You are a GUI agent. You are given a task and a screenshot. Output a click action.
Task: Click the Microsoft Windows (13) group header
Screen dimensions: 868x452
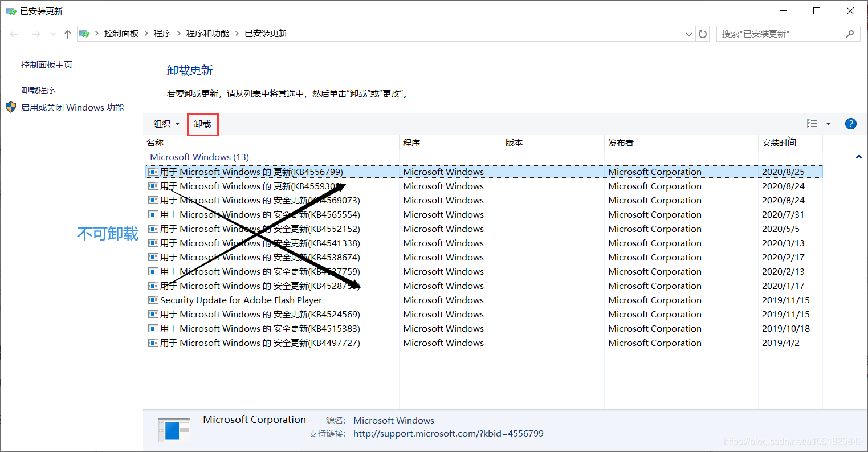(199, 157)
